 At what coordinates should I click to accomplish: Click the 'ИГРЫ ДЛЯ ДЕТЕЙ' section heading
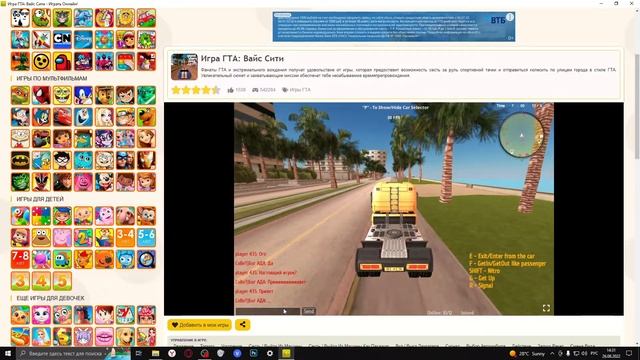pyautogui.click(x=40, y=199)
